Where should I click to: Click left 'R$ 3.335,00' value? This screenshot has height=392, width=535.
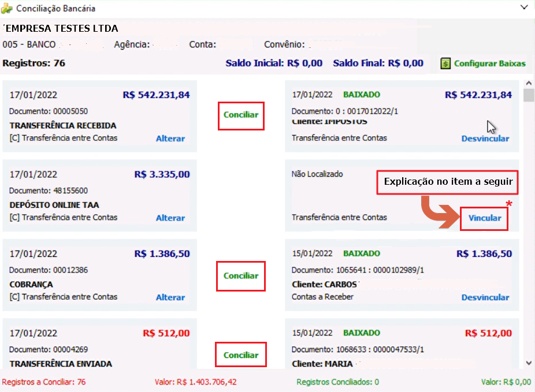[x=162, y=174]
